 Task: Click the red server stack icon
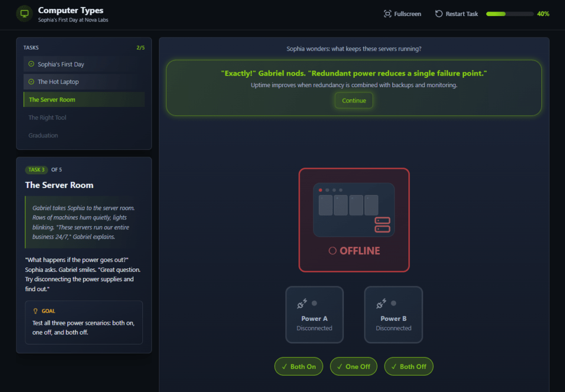[x=382, y=224]
